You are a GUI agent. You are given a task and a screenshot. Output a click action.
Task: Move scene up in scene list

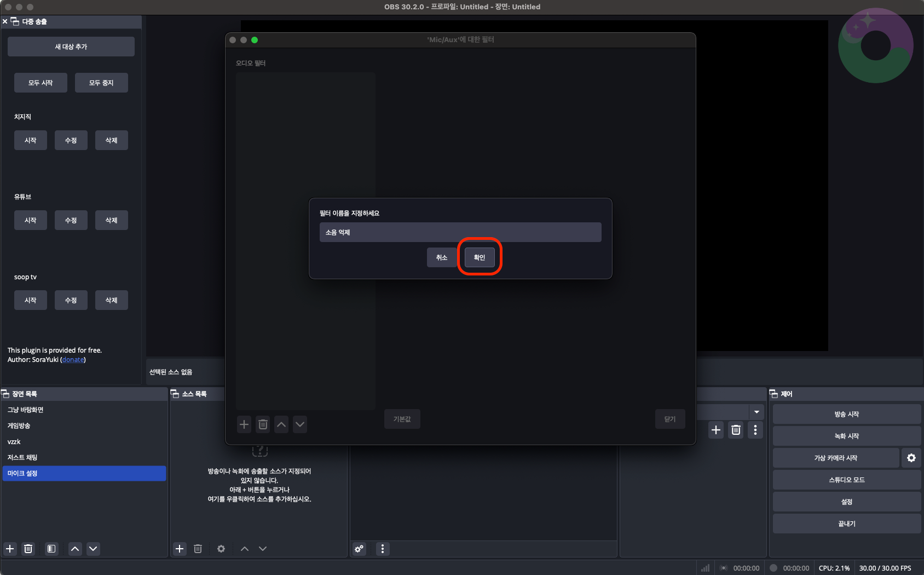[x=75, y=549]
